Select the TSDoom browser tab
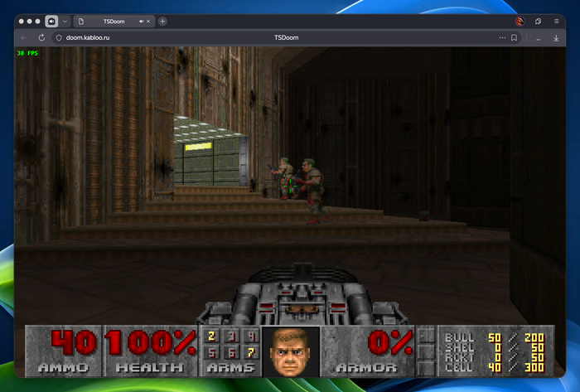 pyautogui.click(x=114, y=21)
